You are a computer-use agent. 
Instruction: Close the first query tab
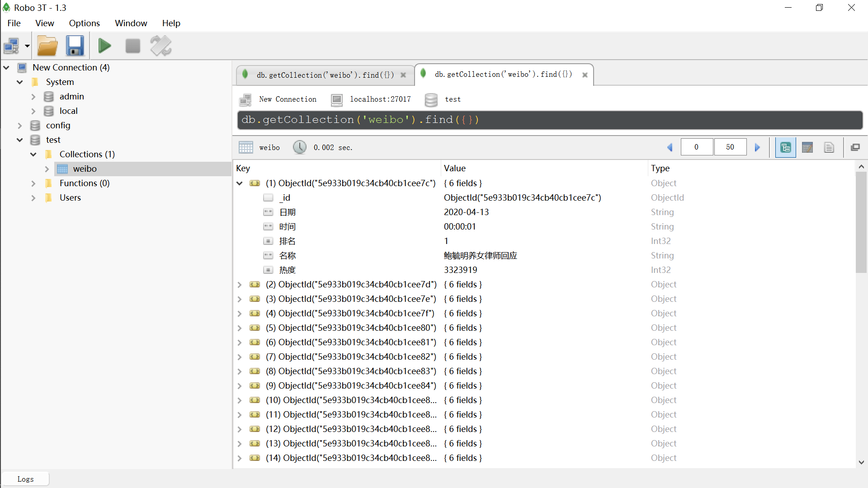coord(403,75)
